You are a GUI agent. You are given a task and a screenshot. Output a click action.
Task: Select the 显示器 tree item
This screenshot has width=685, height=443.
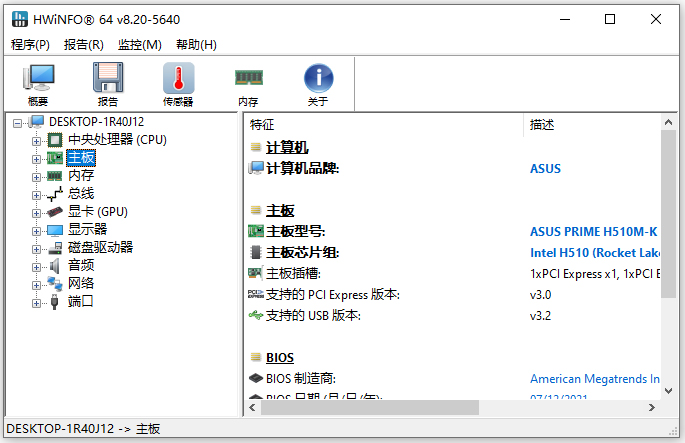(x=87, y=230)
